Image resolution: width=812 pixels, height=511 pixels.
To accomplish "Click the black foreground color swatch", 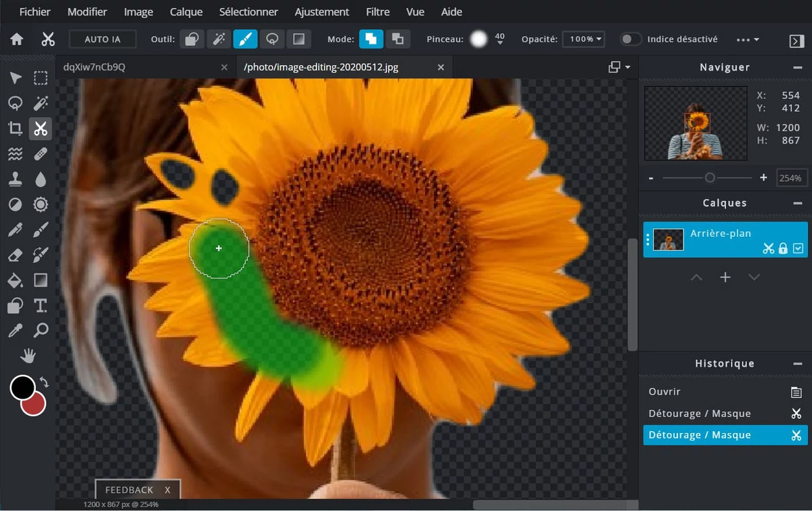I will click(22, 388).
